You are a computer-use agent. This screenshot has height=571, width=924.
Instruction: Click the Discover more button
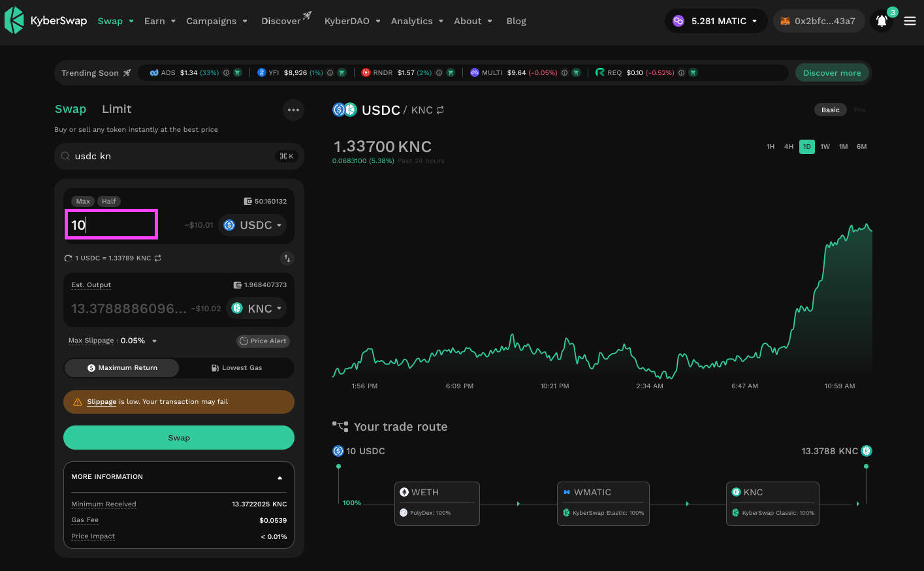[832, 72]
